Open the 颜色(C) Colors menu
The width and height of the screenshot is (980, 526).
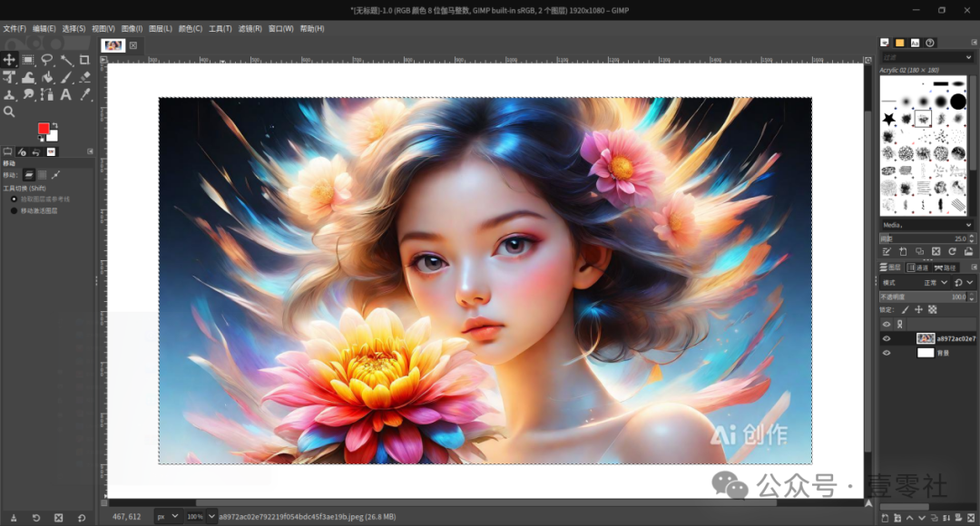coord(190,29)
